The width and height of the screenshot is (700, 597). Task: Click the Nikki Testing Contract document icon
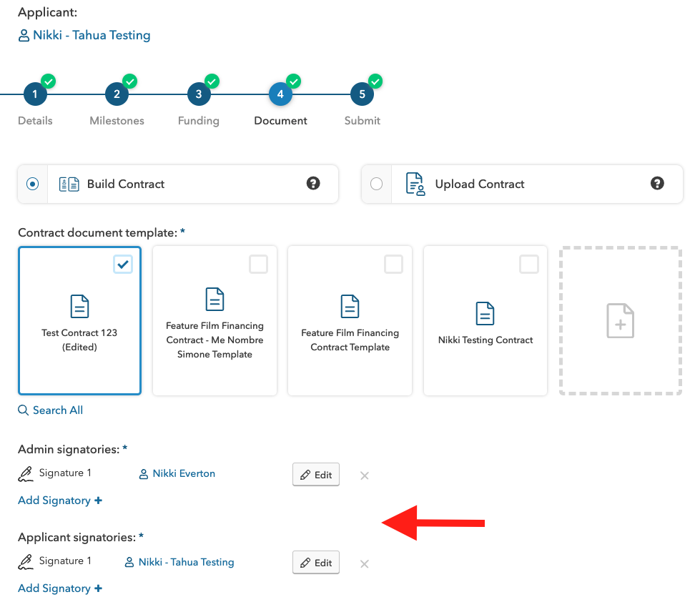tap(485, 313)
